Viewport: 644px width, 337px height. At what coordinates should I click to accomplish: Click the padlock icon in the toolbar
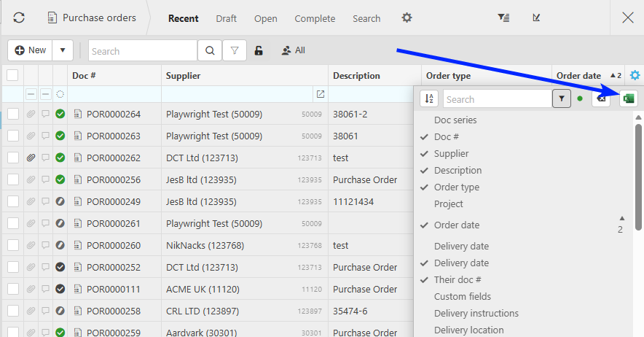tap(258, 51)
